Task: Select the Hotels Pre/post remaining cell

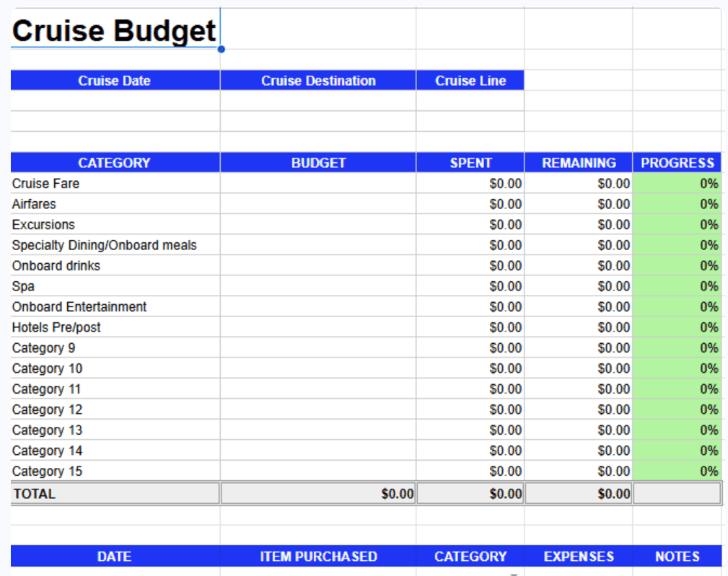Action: click(x=578, y=327)
